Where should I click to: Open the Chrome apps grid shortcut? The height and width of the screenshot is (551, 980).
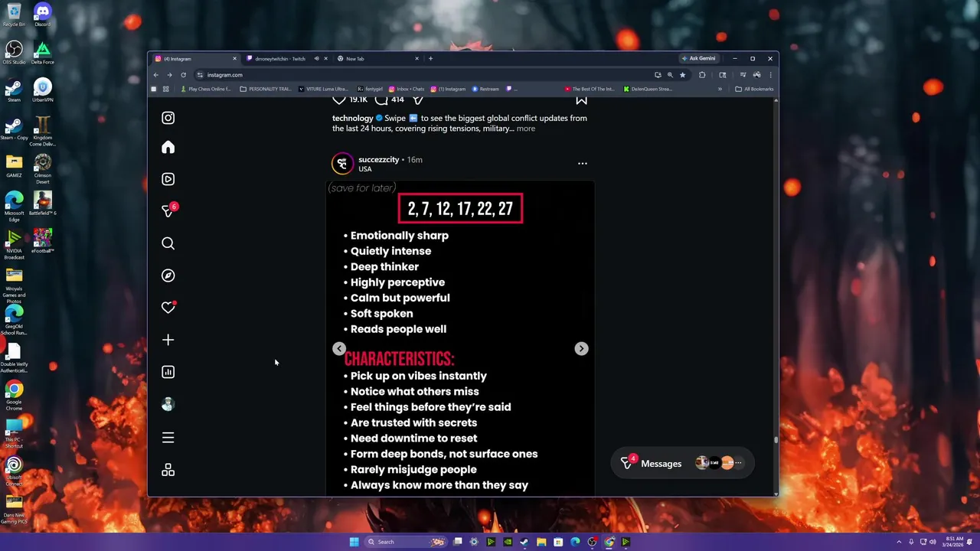coord(165,89)
